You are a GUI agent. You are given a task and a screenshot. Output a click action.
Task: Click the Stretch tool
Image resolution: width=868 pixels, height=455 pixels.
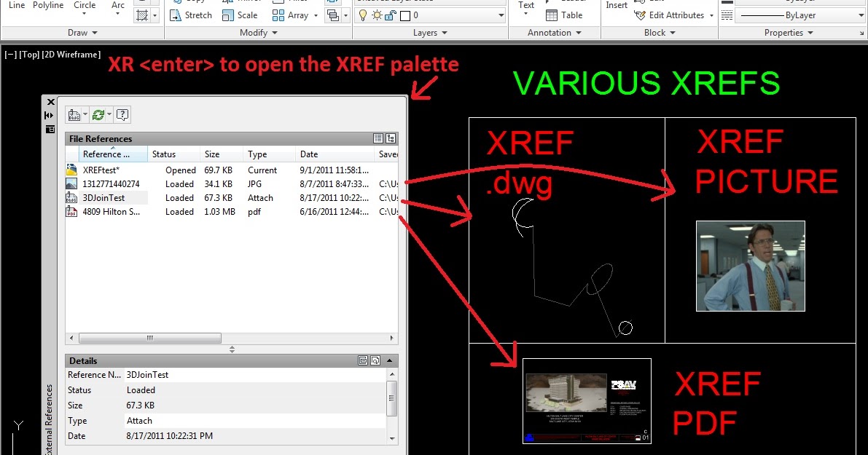190,15
